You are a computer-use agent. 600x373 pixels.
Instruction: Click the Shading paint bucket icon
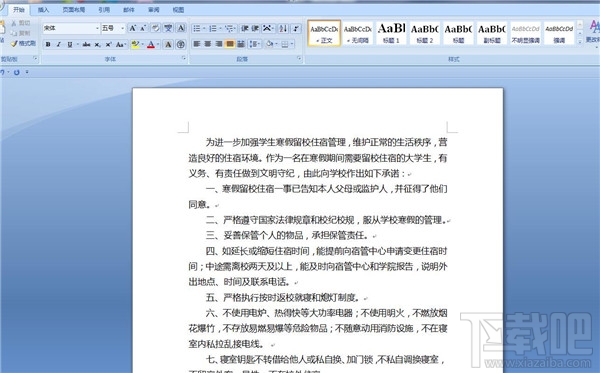[269, 44]
